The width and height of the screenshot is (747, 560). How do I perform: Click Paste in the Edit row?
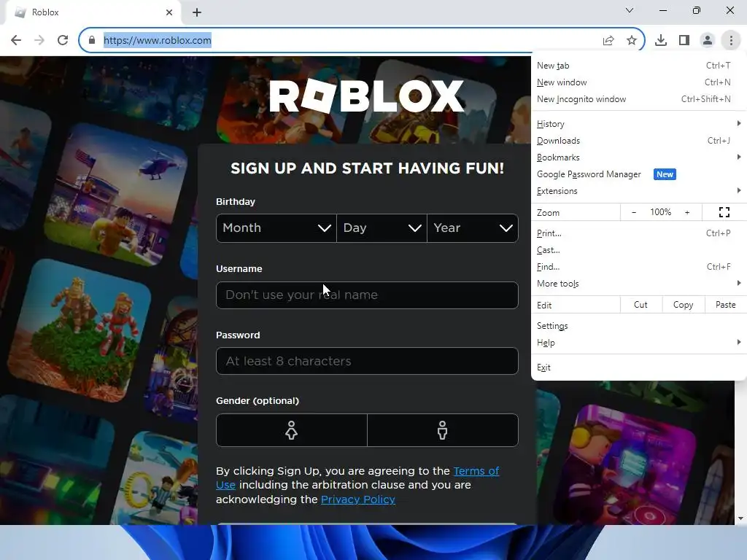(726, 305)
